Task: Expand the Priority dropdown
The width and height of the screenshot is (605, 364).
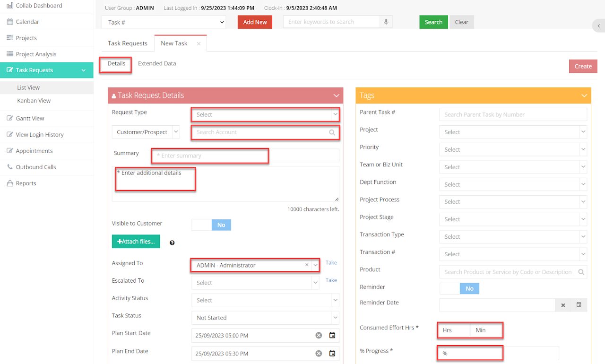Action: click(x=513, y=149)
